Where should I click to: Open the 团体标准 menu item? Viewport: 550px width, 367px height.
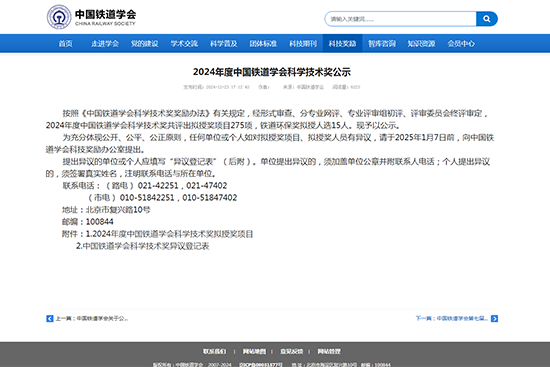(x=263, y=44)
